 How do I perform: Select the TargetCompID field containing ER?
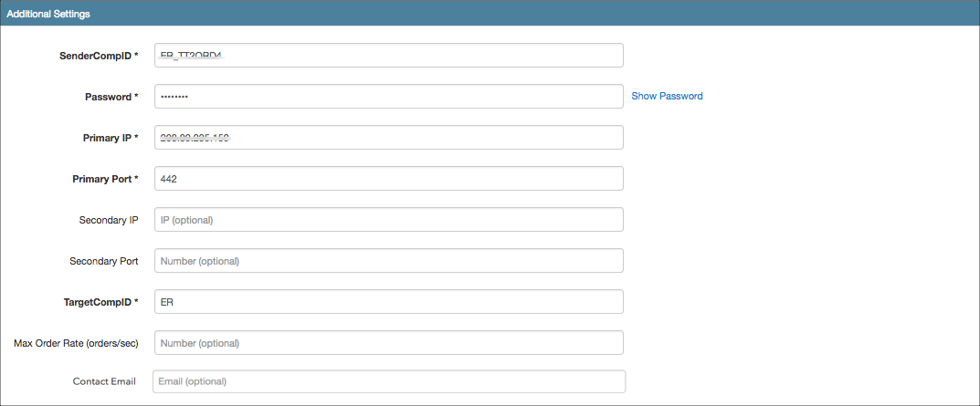click(389, 301)
